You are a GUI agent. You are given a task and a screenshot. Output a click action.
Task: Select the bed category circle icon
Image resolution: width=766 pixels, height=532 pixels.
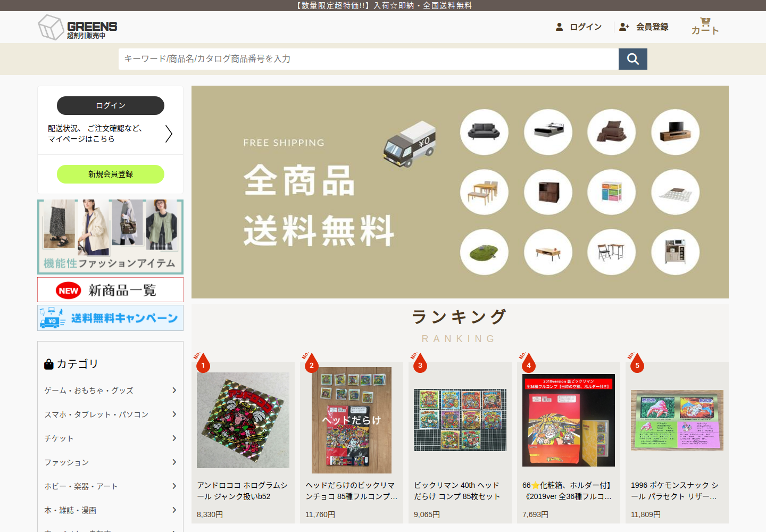coord(548,132)
